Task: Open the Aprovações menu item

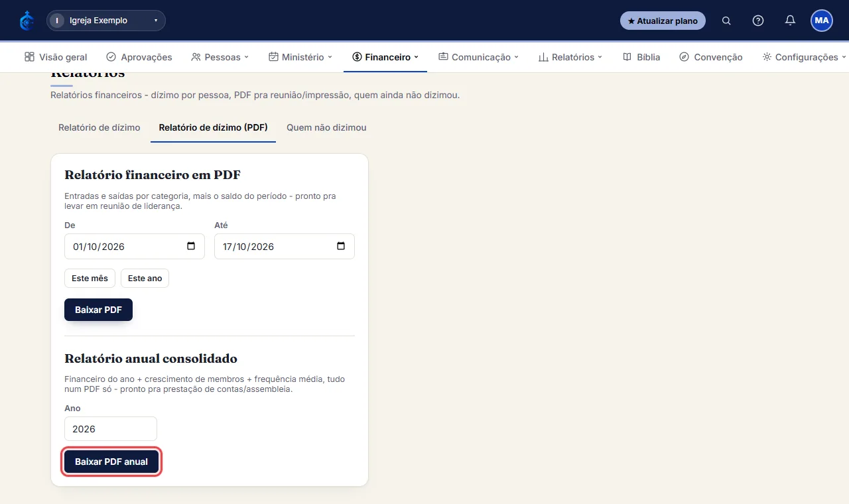Action: point(139,57)
